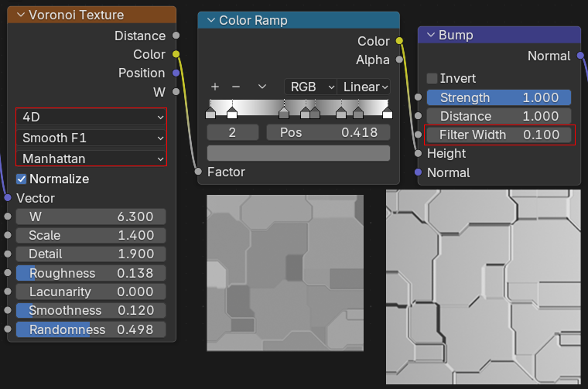Image resolution: width=588 pixels, height=389 pixels.
Task: Remove the active color stop
Action: pos(236,87)
